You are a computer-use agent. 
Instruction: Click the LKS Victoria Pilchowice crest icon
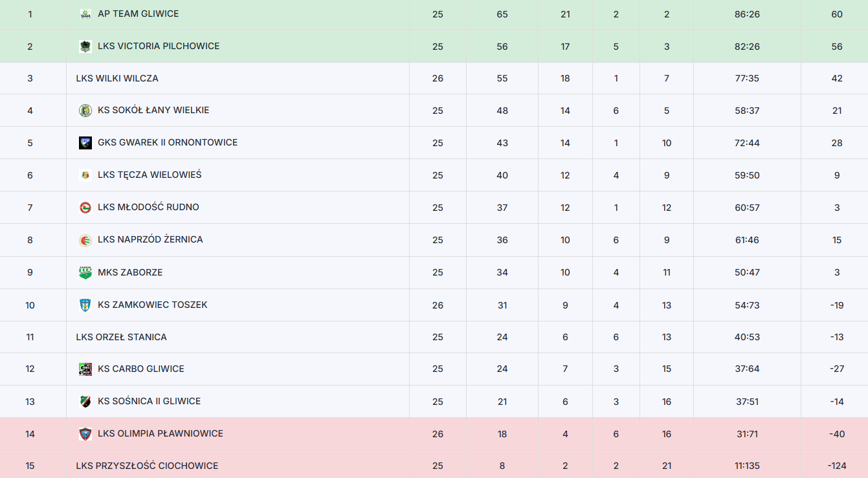click(85, 46)
